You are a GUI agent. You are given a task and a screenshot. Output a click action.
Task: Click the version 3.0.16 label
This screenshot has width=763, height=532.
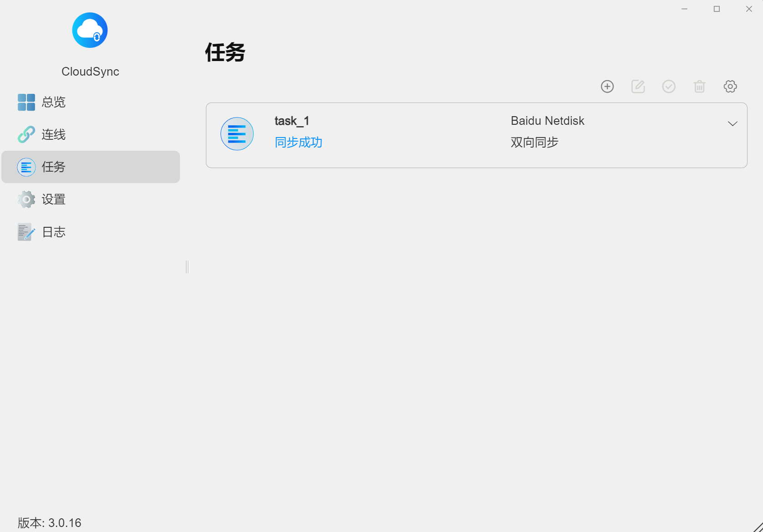click(49, 522)
